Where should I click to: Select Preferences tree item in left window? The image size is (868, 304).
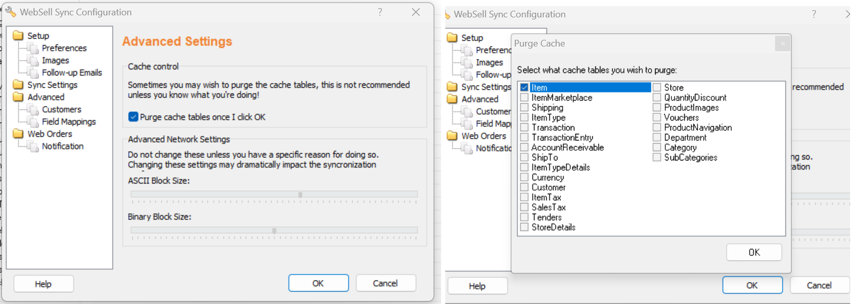64,48
